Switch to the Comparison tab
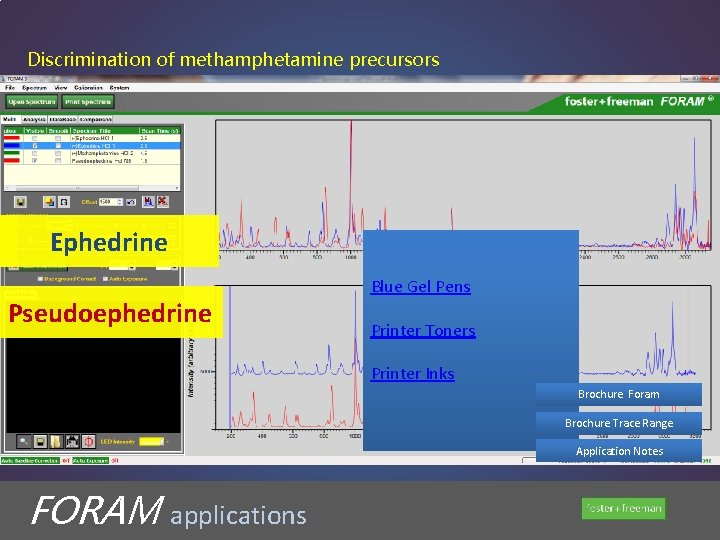720x540 pixels. coord(96,119)
